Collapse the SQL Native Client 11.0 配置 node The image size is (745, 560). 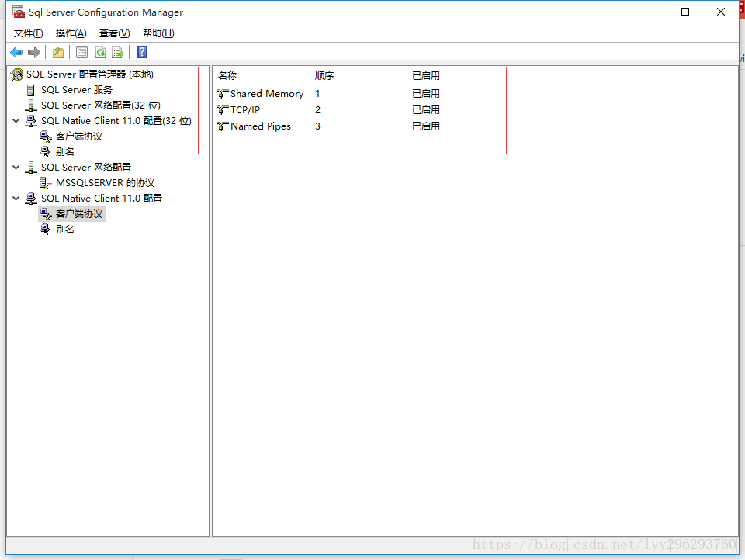16,198
